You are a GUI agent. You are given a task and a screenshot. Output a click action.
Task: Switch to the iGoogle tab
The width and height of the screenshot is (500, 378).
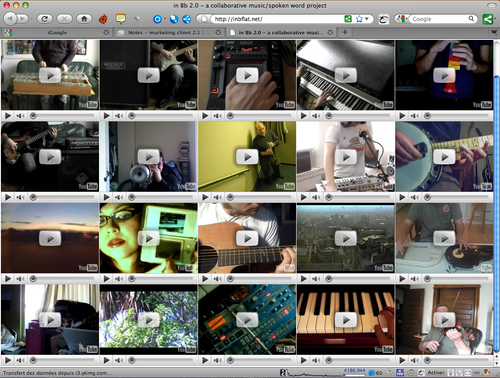coord(56,32)
